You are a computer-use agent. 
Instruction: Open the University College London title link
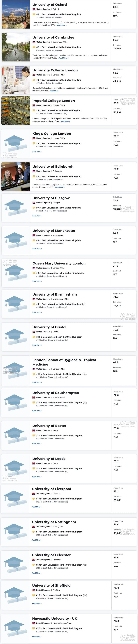tap(55, 70)
